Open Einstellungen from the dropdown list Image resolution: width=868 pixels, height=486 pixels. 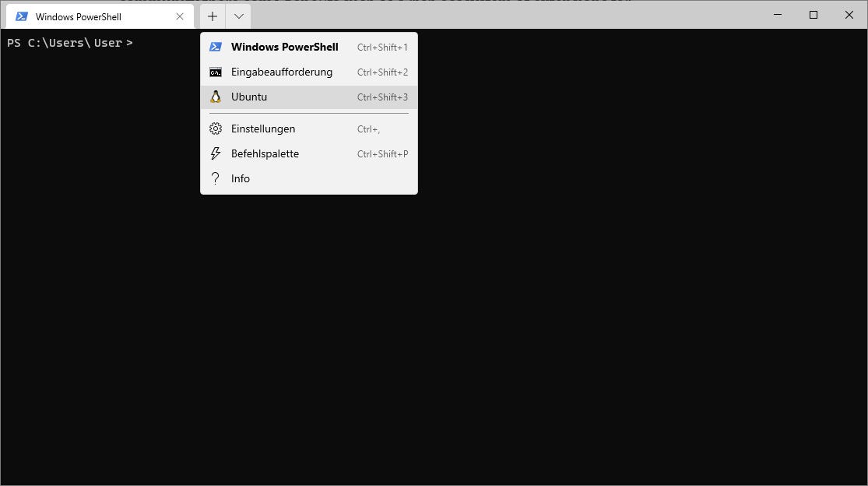click(x=309, y=129)
